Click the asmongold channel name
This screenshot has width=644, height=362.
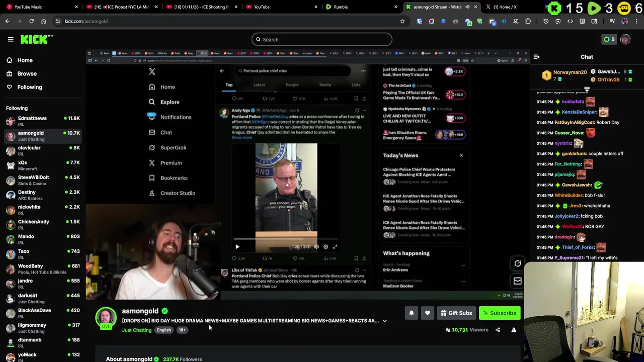click(x=140, y=311)
